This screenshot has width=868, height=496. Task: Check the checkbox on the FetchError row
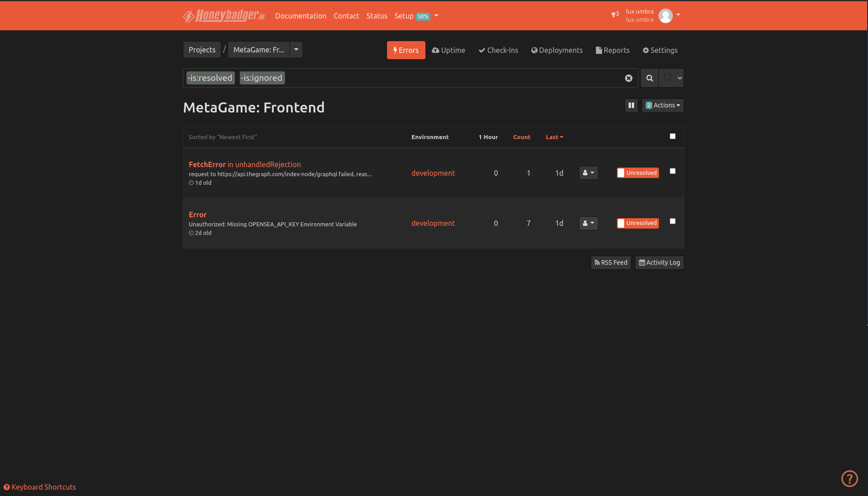tap(672, 171)
